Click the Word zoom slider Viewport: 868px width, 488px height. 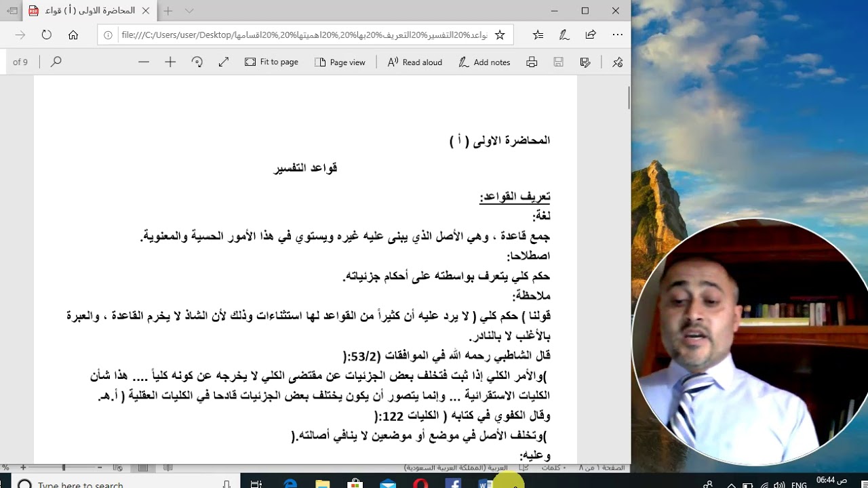tap(63, 468)
